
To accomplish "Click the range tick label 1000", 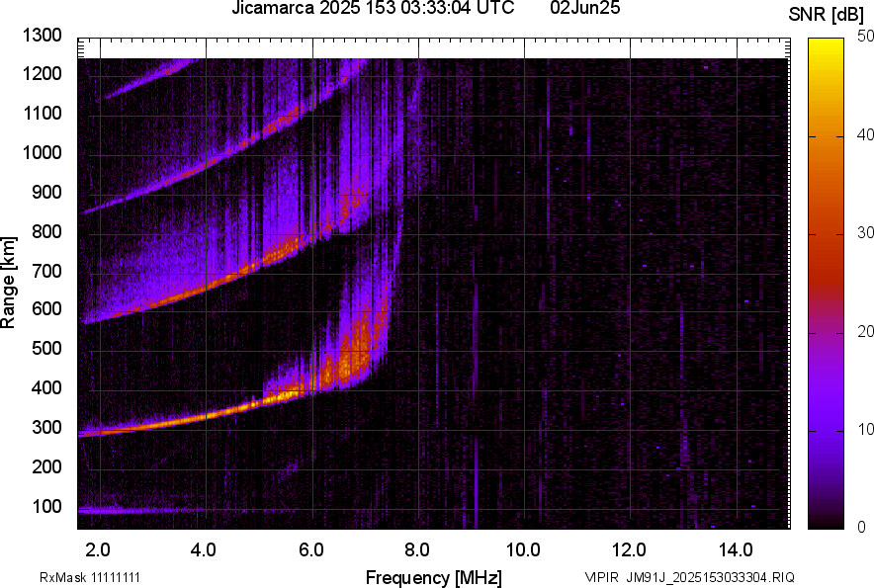I will pyautogui.click(x=43, y=152).
